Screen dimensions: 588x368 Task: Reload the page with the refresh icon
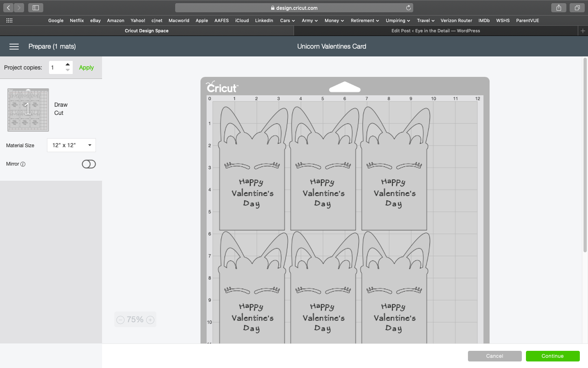click(x=408, y=8)
